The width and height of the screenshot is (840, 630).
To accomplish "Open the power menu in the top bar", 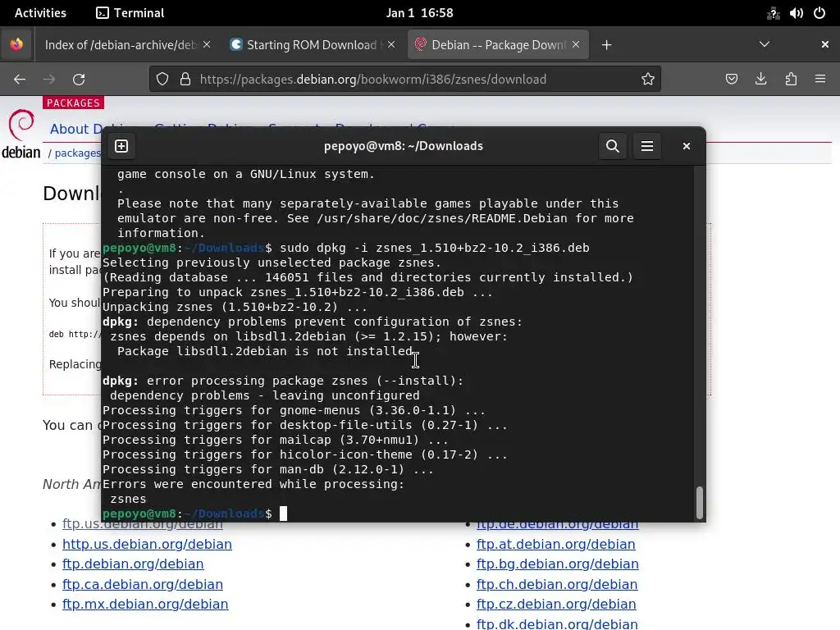I will point(819,13).
